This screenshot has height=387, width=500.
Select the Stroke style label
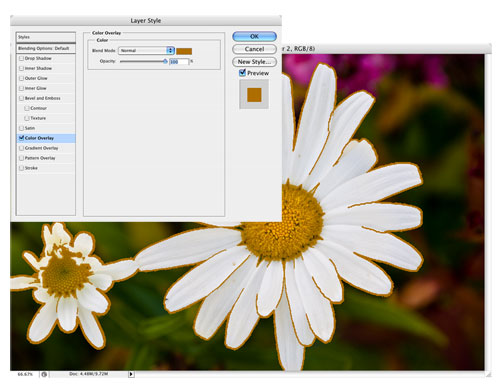pyautogui.click(x=31, y=168)
